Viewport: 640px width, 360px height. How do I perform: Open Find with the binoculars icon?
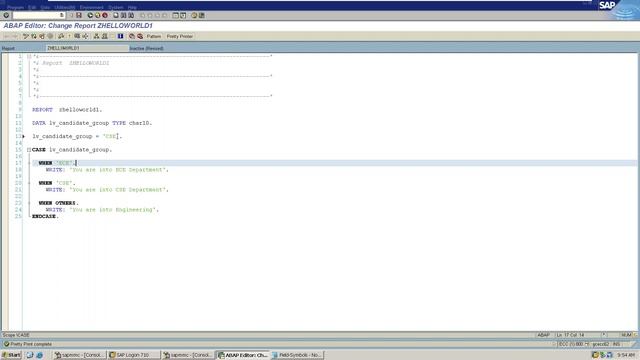click(124, 15)
